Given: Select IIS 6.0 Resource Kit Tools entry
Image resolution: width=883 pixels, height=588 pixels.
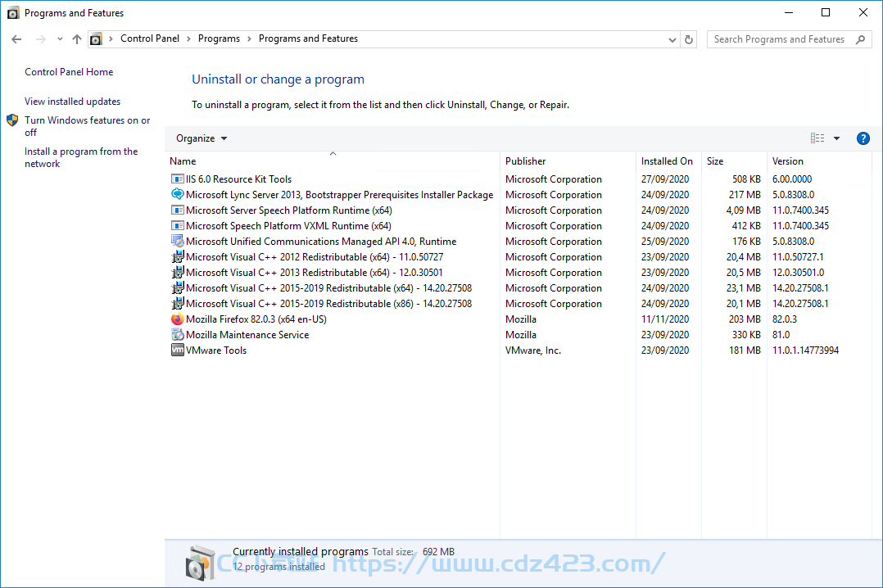Looking at the screenshot, I should pyautogui.click(x=239, y=179).
